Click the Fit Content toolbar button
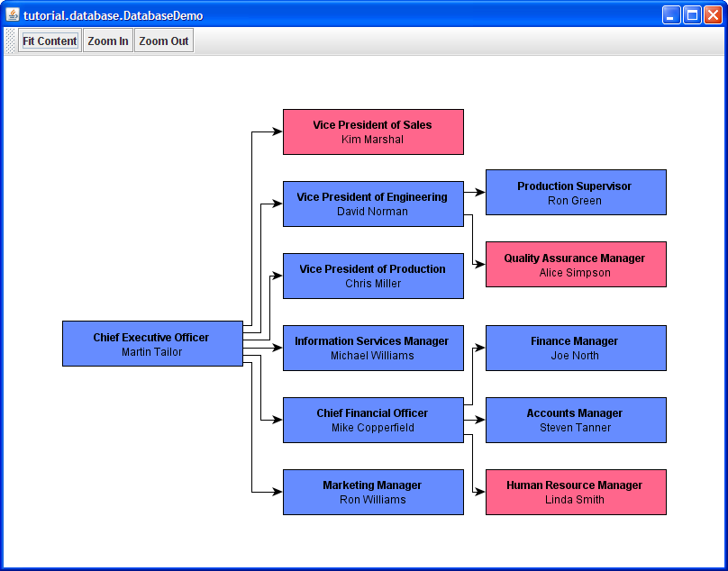Viewport: 728px width, 571px height. pos(50,41)
